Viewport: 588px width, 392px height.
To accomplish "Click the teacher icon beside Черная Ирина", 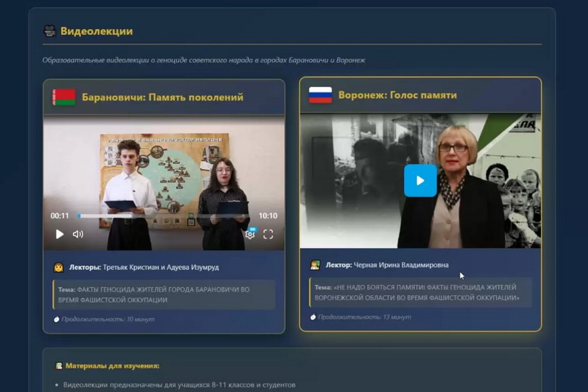I will pyautogui.click(x=315, y=265).
